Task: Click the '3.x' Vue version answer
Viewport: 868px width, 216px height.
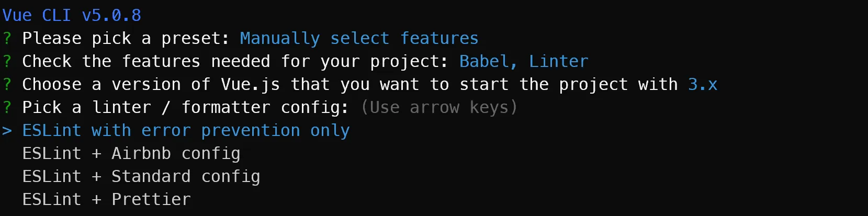Action: pyautogui.click(x=703, y=84)
